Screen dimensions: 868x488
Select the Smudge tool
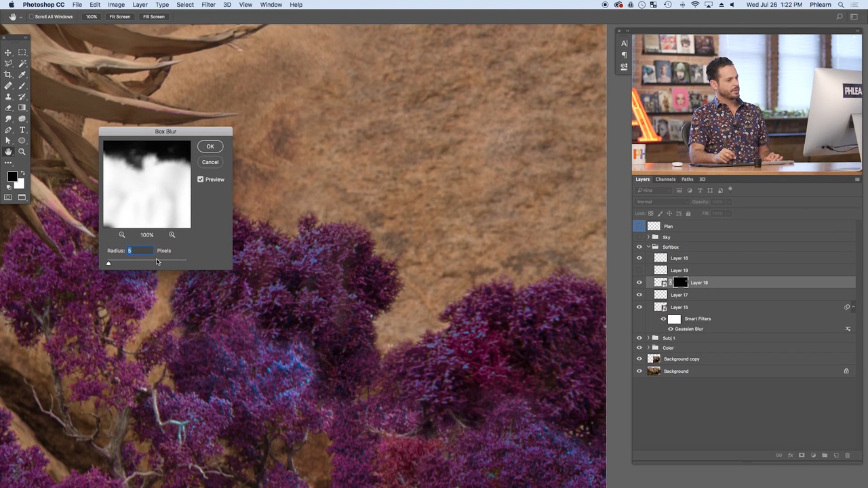click(x=8, y=119)
